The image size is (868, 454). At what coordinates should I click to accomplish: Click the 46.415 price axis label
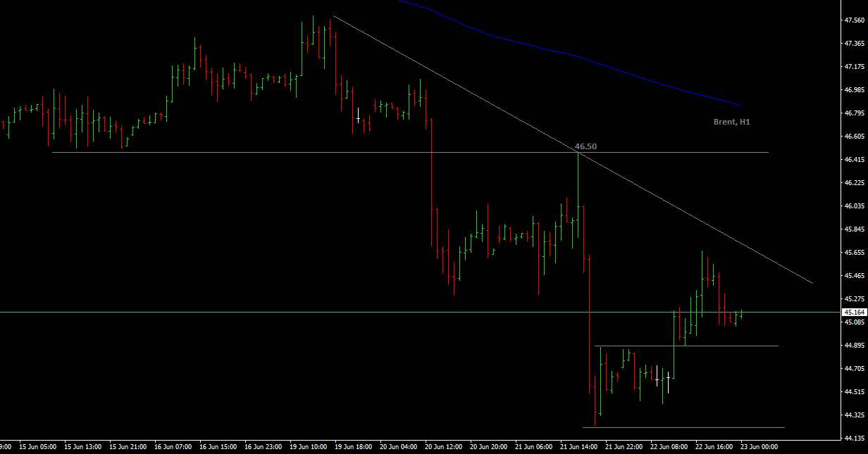[854, 160]
